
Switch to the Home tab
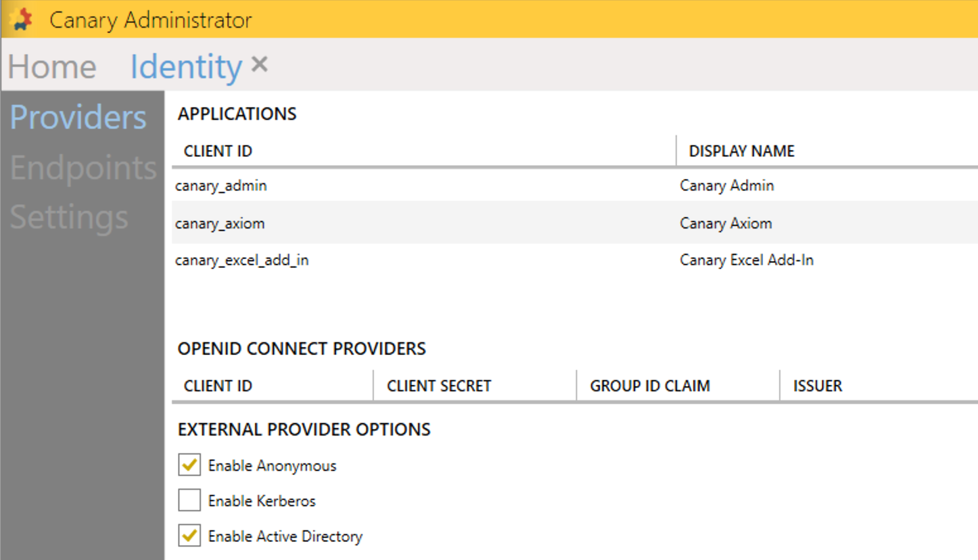(x=51, y=66)
